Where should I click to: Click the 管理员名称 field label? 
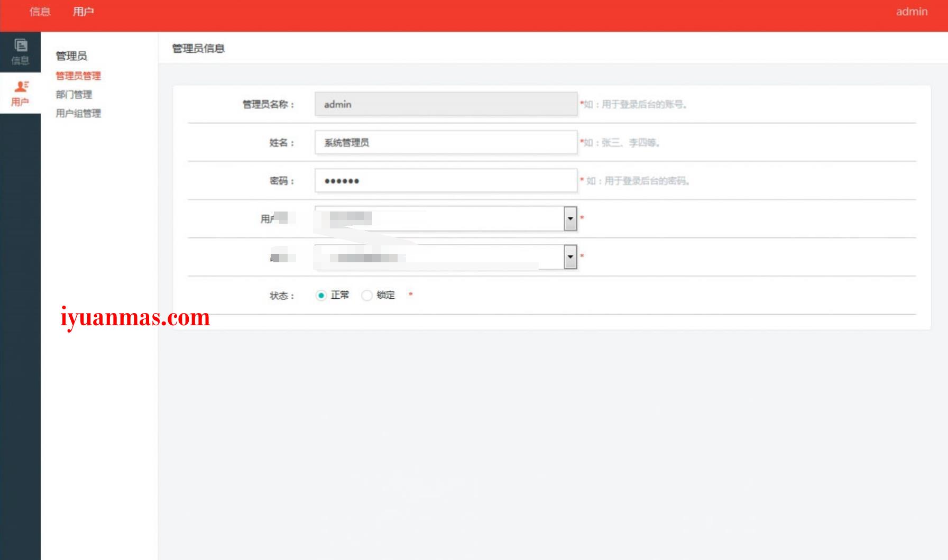268,105
